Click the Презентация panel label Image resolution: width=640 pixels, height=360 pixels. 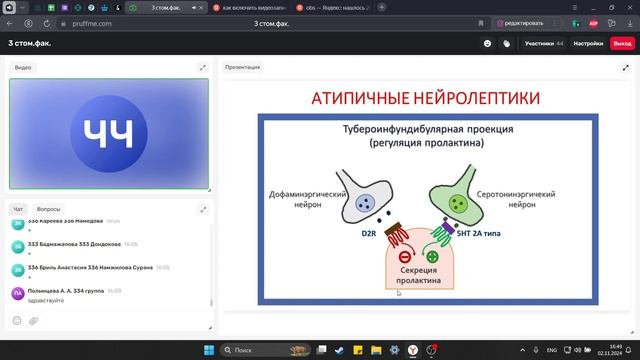click(242, 67)
